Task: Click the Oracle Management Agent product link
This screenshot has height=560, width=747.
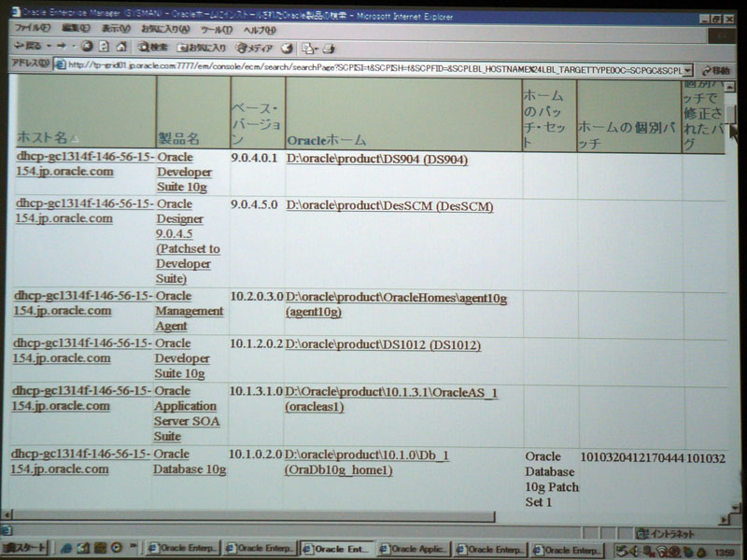Action: 189,311
